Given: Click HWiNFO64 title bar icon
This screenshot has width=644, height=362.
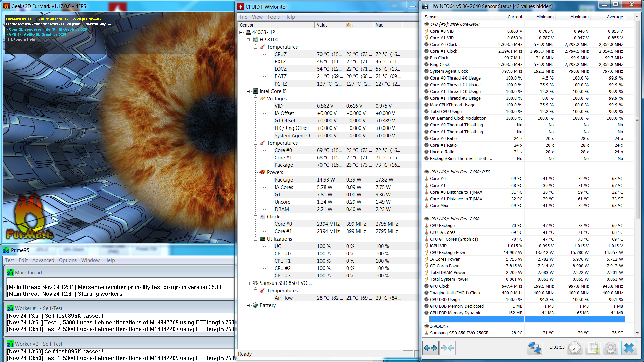Looking at the screenshot, I should click(425, 6).
